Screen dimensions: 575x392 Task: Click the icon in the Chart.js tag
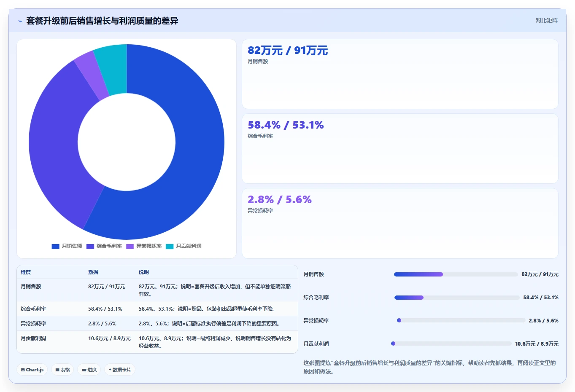[x=23, y=370]
